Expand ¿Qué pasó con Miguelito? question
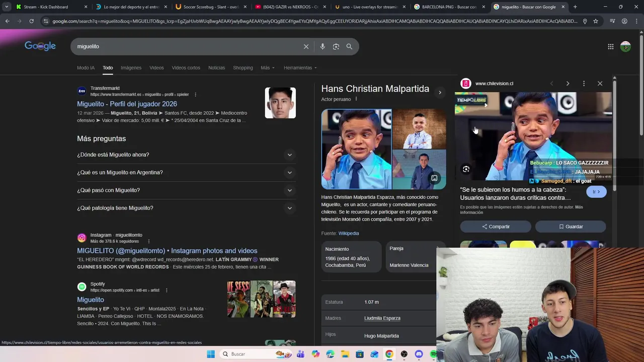Screen dimensions: 644x362 [x=186, y=190]
